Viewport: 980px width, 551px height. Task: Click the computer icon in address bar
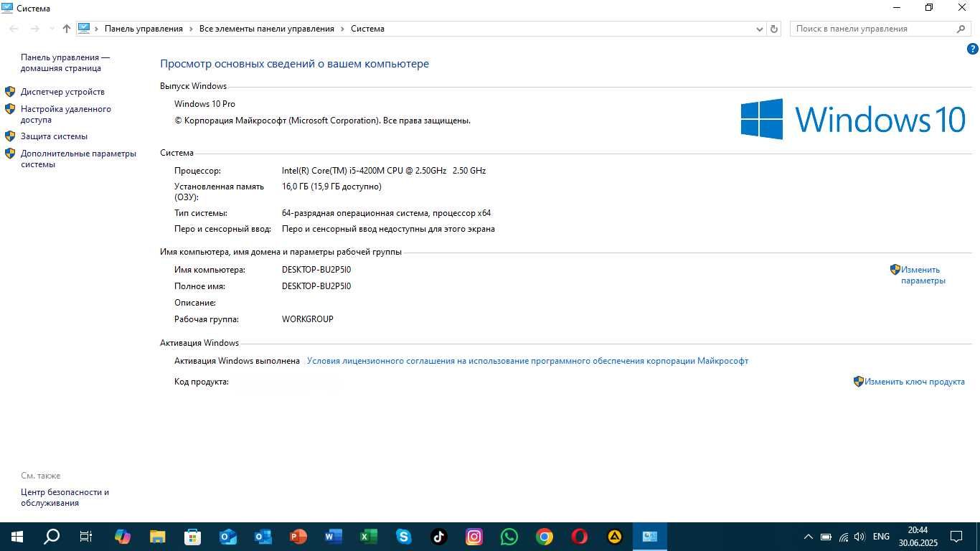84,29
